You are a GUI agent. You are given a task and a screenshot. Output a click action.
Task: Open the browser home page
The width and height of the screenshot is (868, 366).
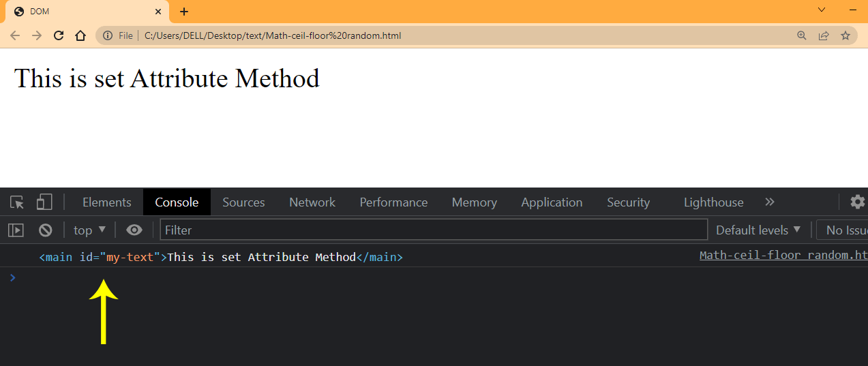click(80, 35)
